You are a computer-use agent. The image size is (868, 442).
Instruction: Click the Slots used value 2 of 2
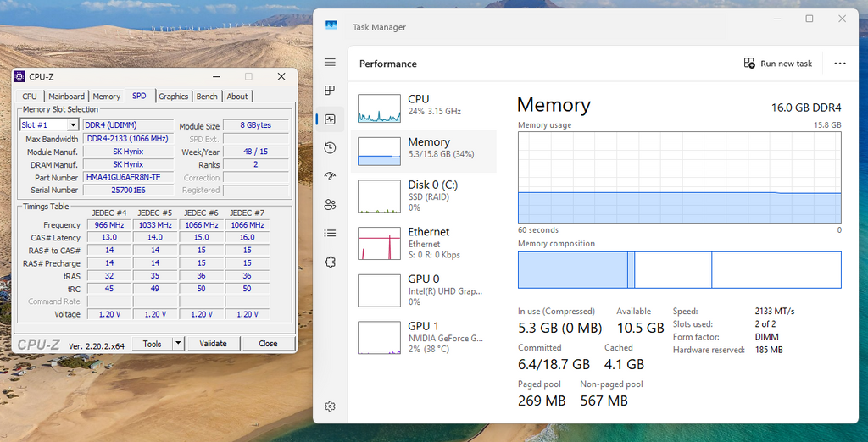pyautogui.click(x=766, y=324)
